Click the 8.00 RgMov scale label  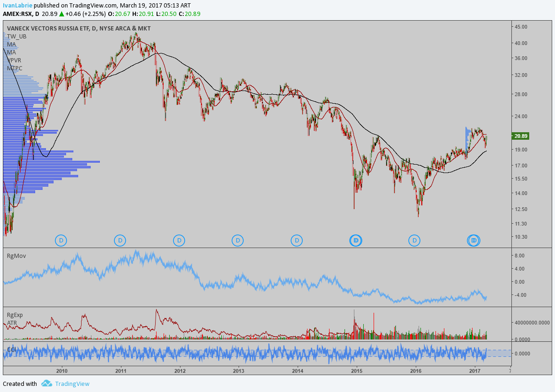[519, 256]
